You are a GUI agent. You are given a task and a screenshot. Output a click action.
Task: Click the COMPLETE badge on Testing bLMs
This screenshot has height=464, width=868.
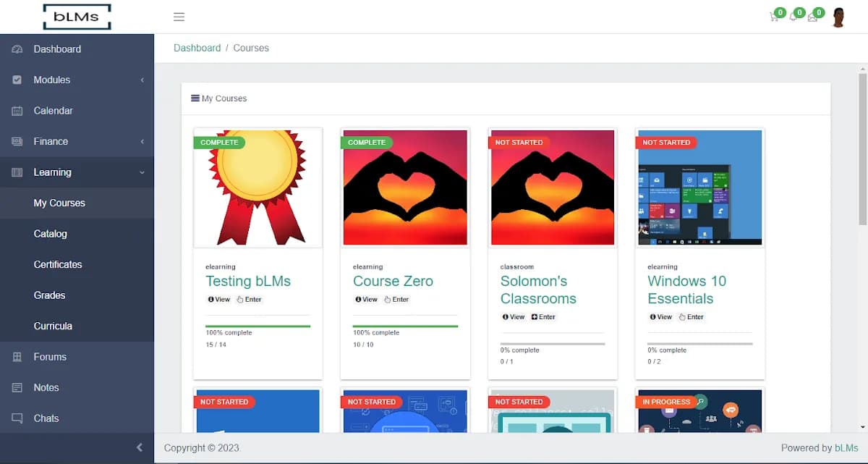[219, 143]
